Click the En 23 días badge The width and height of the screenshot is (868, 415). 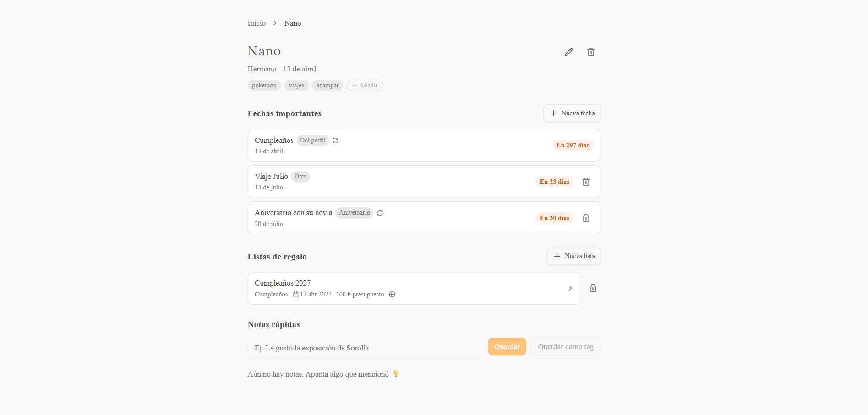(x=555, y=182)
